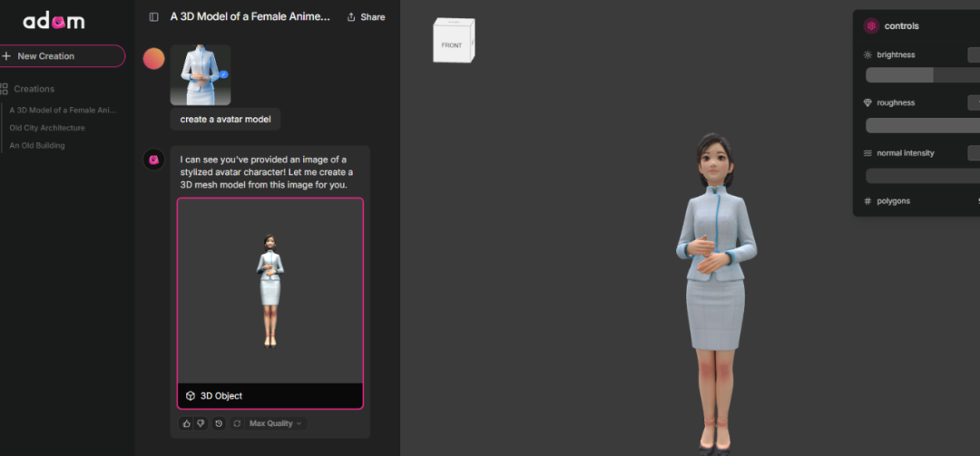Click the assistant's reply text
This screenshot has width=980, height=456.
[266, 172]
